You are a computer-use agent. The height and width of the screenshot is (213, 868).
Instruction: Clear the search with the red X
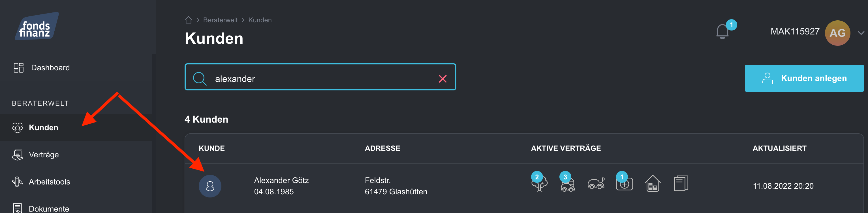click(x=442, y=79)
